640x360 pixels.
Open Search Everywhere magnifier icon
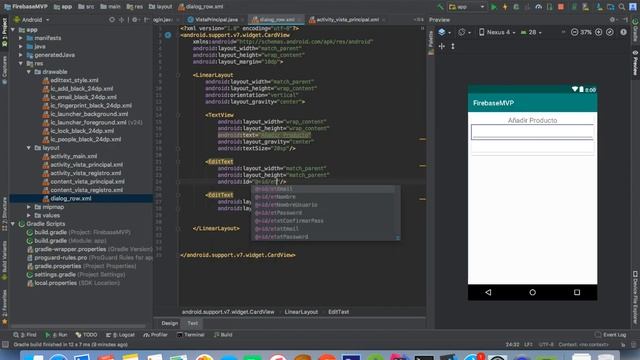tap(622, 7)
